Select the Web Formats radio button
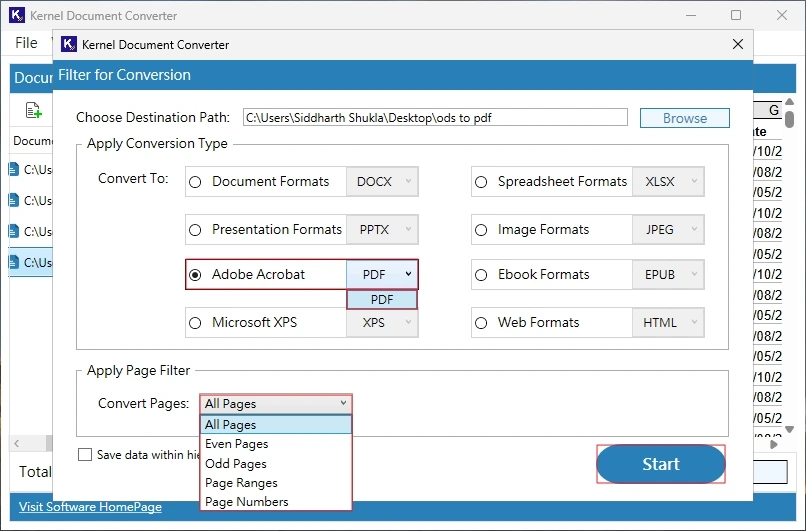 pos(481,323)
